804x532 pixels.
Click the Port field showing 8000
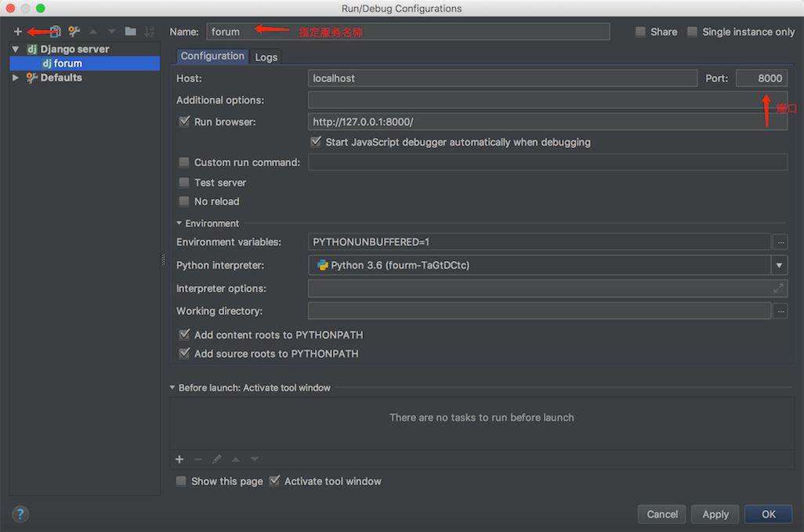tap(762, 78)
